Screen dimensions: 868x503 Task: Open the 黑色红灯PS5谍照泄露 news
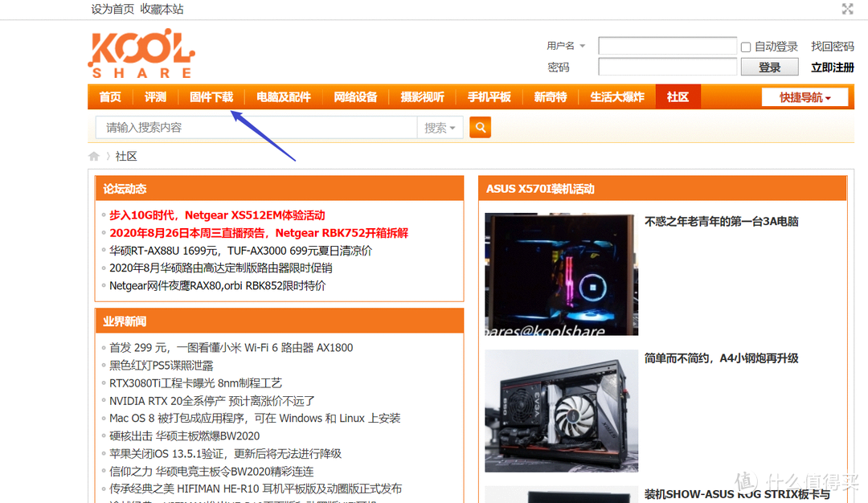tap(161, 366)
